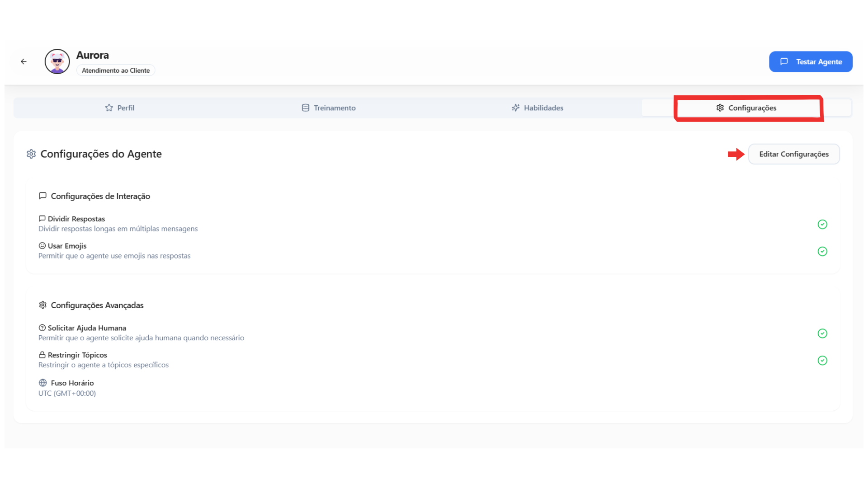The width and height of the screenshot is (868, 488).
Task: Click the gear icon beside Configurações Avançadas
Action: [x=43, y=305]
